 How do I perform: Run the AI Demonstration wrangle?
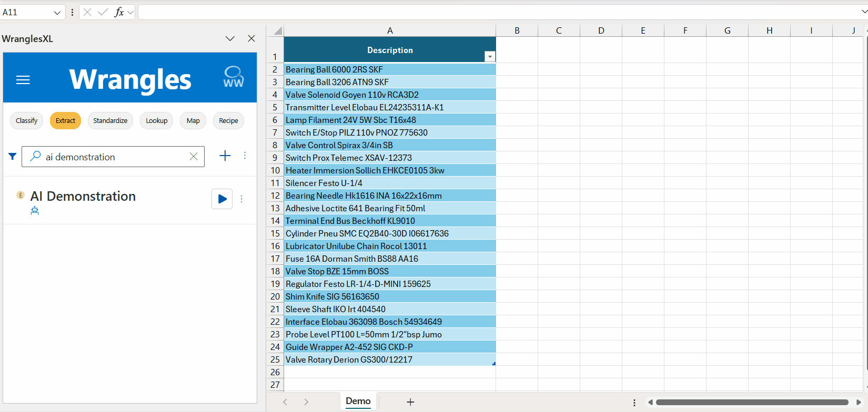pos(222,199)
